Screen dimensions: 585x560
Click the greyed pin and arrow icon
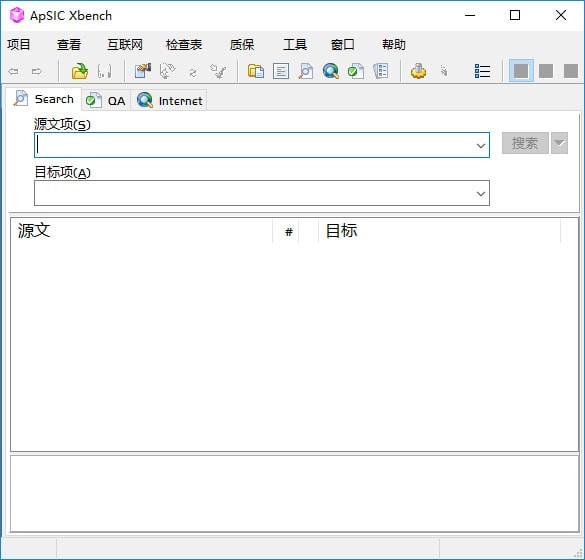pyautogui.click(x=218, y=71)
